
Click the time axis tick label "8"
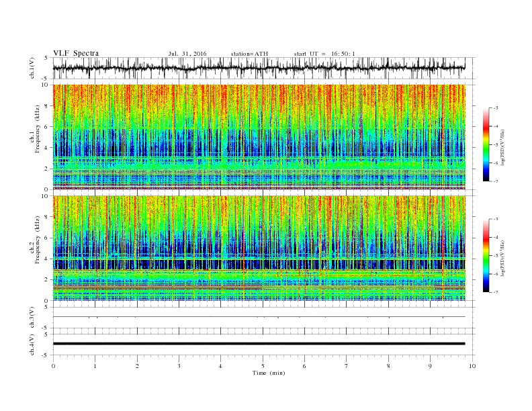(388, 366)
